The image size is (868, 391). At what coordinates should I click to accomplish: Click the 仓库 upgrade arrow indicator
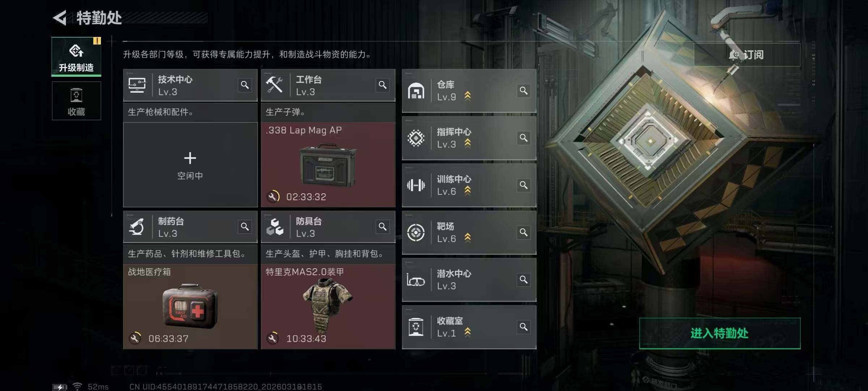pos(468,96)
